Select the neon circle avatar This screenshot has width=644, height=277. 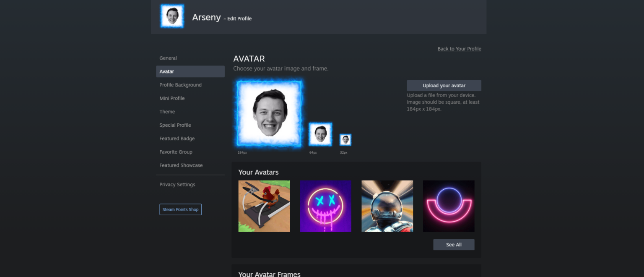[x=449, y=206]
